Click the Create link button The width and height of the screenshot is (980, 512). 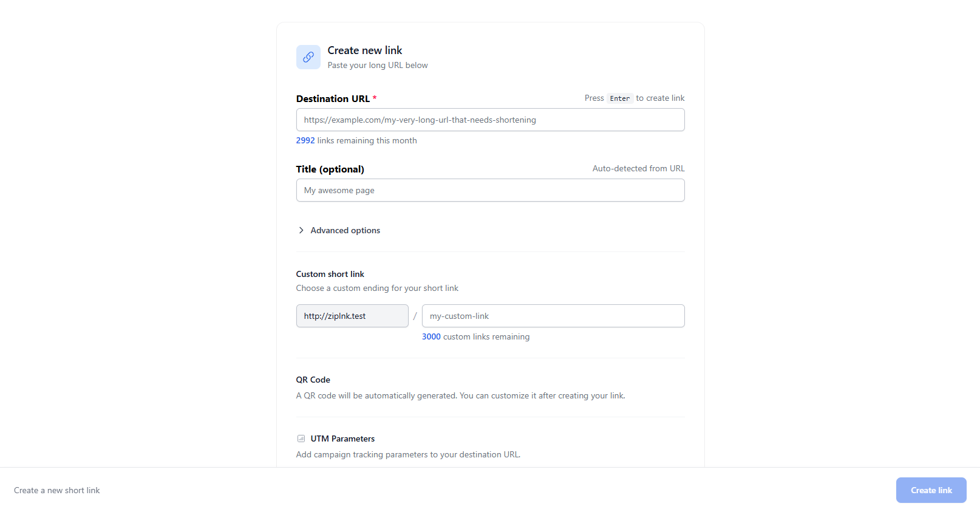[931, 490]
